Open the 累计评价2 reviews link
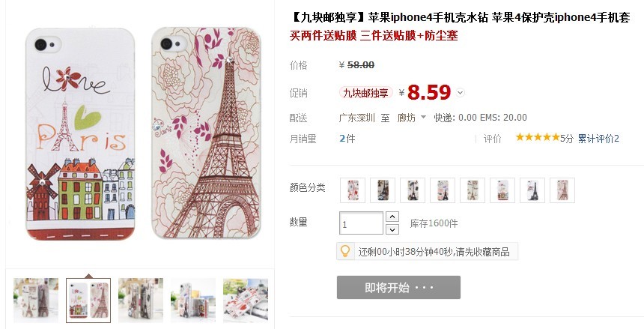 tap(598, 139)
